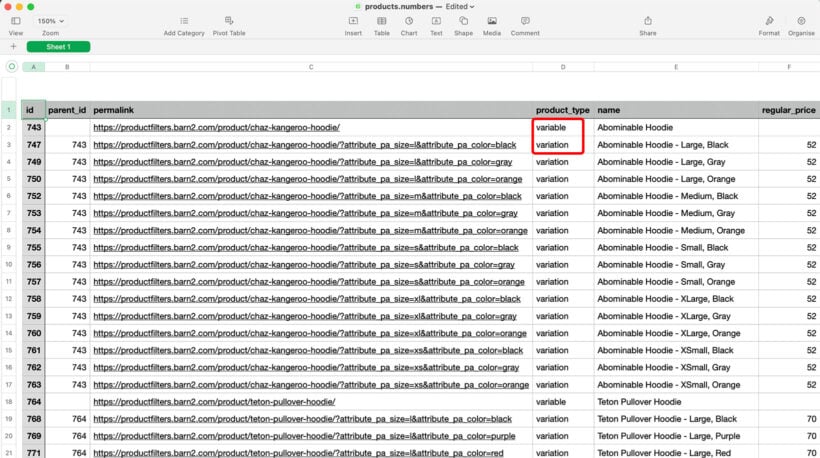820x458 pixels.
Task: Insert a Shape from toolbar
Action: pyautogui.click(x=463, y=21)
